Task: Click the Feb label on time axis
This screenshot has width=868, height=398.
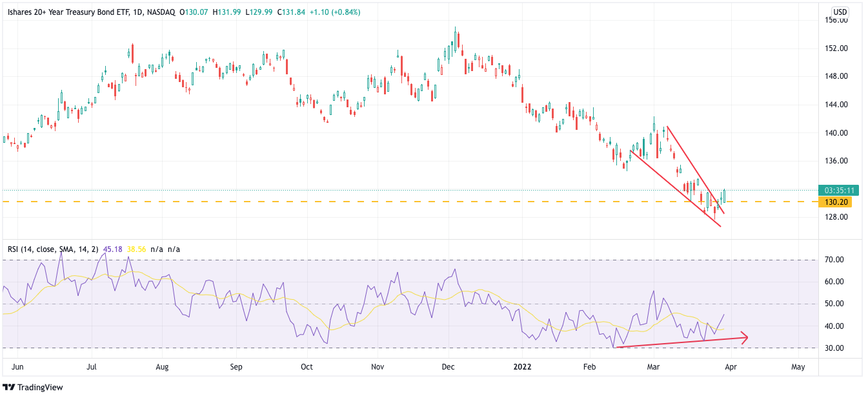Action: [589, 367]
